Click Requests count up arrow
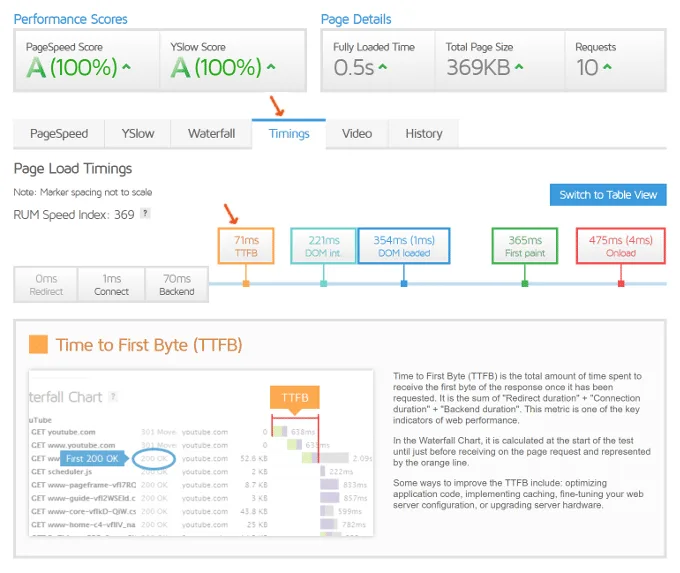The width and height of the screenshot is (680, 573). (607, 67)
